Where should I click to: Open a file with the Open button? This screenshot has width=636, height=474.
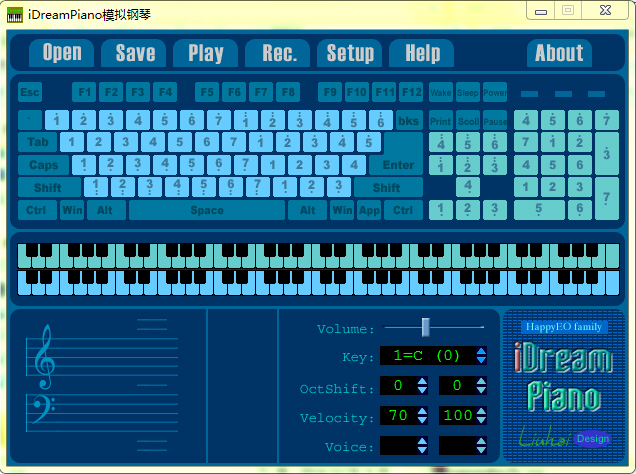coord(62,53)
